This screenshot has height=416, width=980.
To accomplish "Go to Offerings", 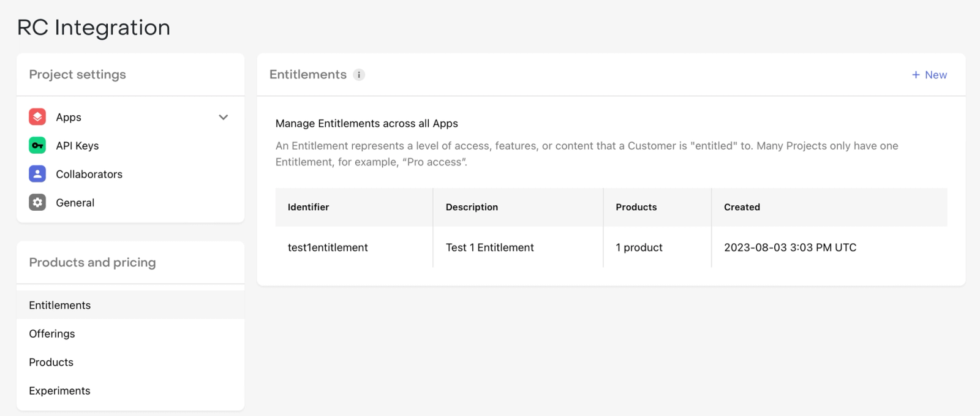I will pyautogui.click(x=130, y=334).
